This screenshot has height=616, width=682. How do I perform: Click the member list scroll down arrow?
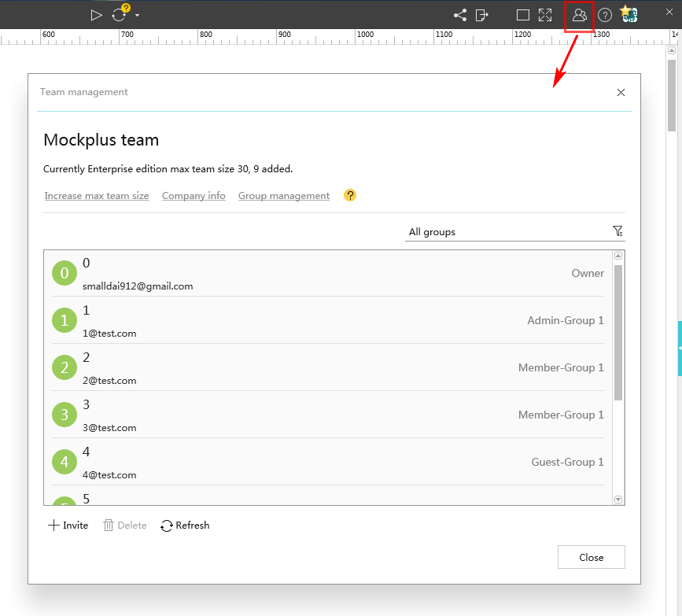[618, 500]
